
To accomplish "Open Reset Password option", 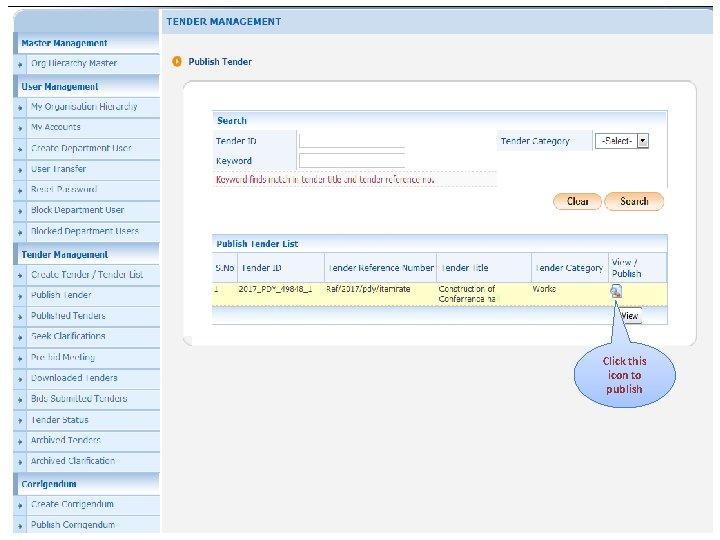I will (x=64, y=189).
